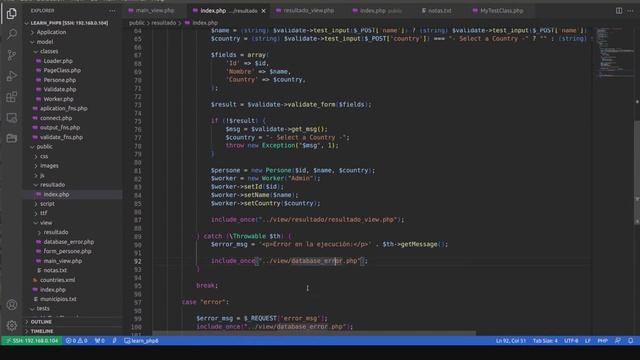
Task: Open the folder icon in activity bar
Action: pos(11,138)
